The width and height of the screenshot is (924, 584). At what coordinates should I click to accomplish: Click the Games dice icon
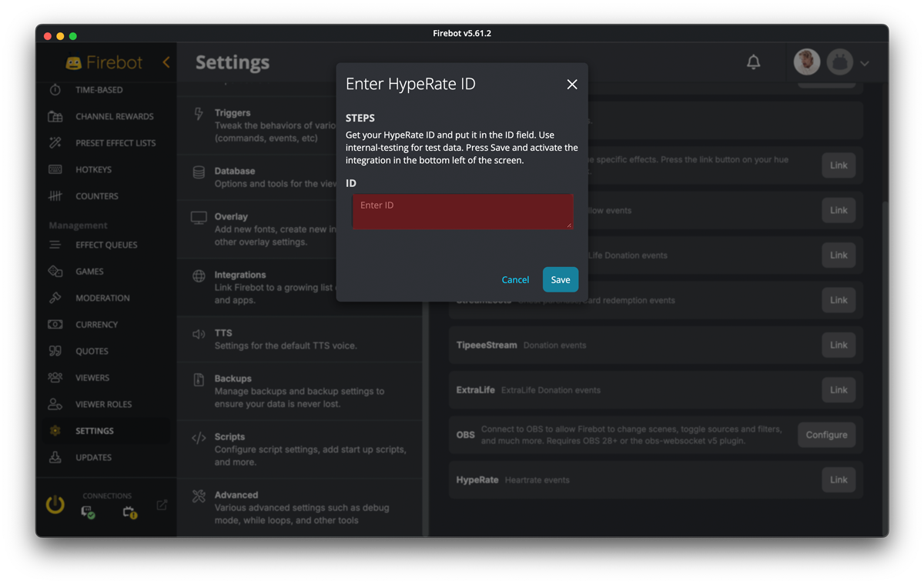click(x=55, y=272)
